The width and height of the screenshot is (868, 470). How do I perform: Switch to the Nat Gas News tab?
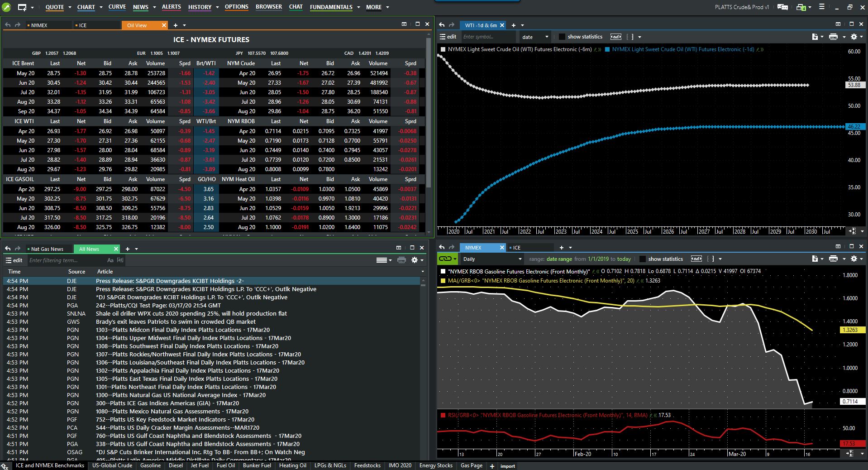click(x=47, y=249)
